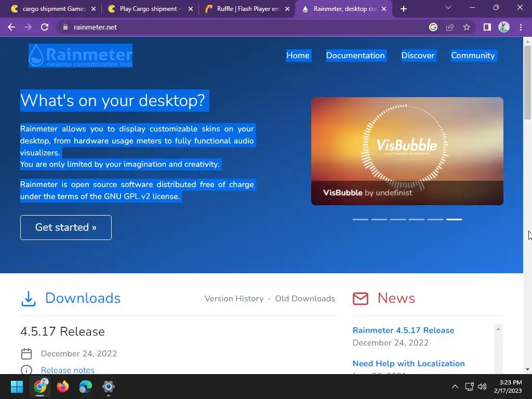Click the Downloads arrow icon
The width and height of the screenshot is (532, 399).
pyautogui.click(x=29, y=299)
